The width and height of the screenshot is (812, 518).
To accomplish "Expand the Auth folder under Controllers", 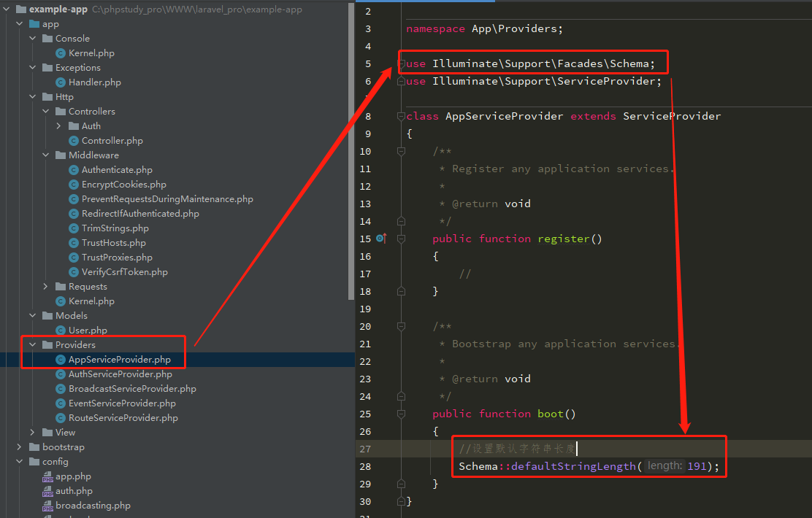I will (58, 126).
